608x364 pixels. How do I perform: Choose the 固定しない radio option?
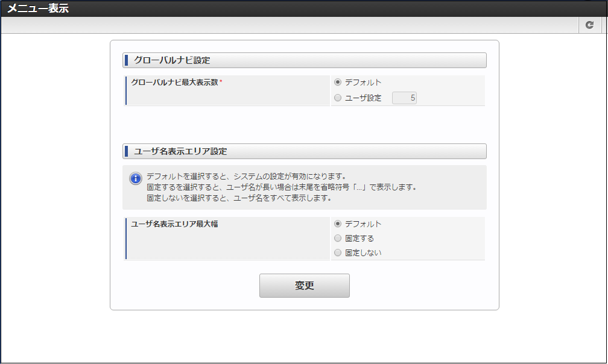338,253
